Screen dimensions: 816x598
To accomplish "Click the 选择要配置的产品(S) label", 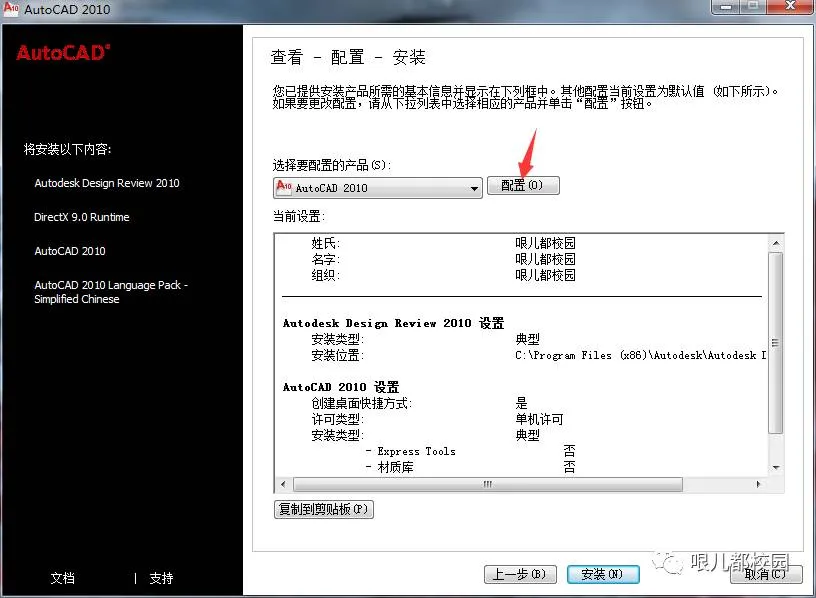I will (332, 165).
